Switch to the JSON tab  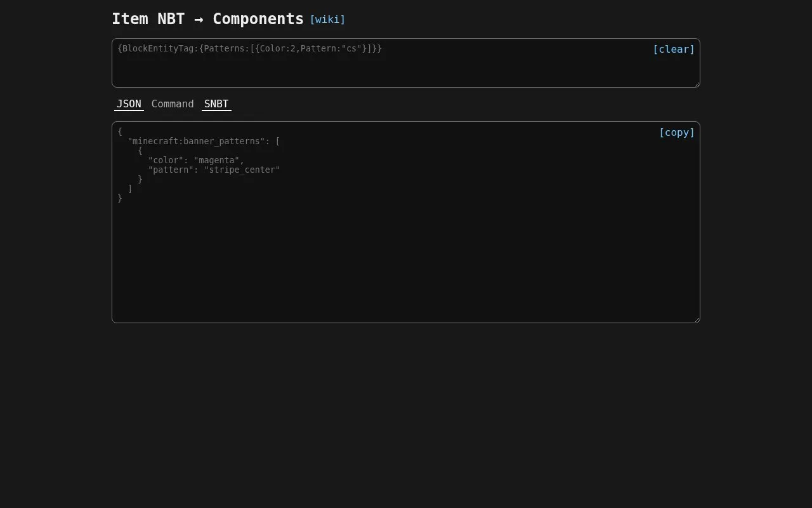[x=129, y=104]
